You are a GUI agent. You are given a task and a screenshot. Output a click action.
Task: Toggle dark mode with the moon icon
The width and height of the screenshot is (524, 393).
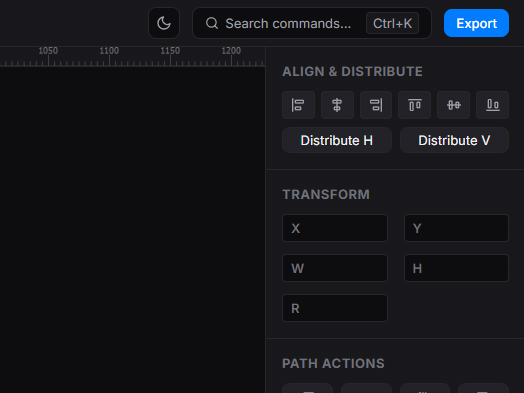(164, 23)
